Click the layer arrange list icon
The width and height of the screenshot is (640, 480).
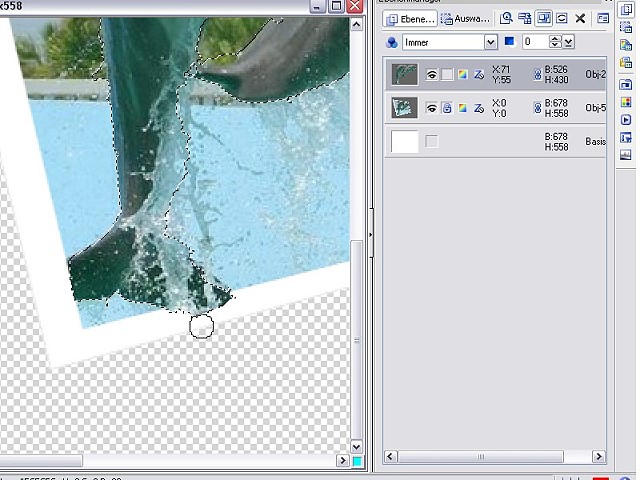(524, 18)
